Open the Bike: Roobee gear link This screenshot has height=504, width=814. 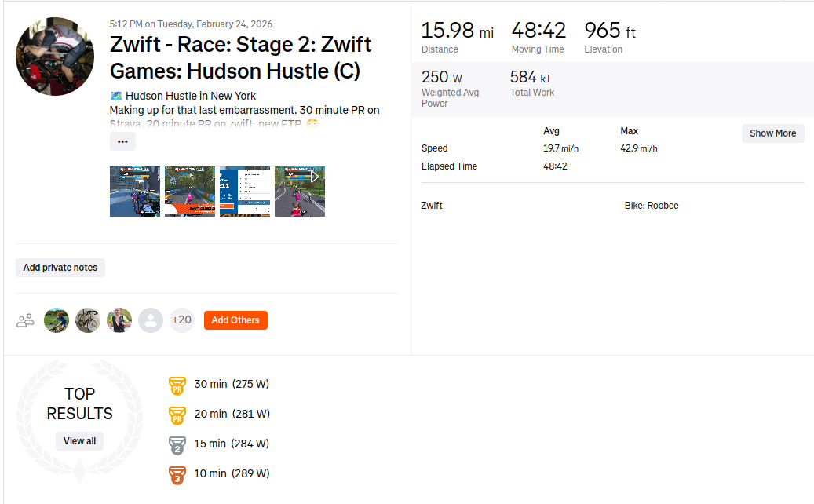pos(652,206)
